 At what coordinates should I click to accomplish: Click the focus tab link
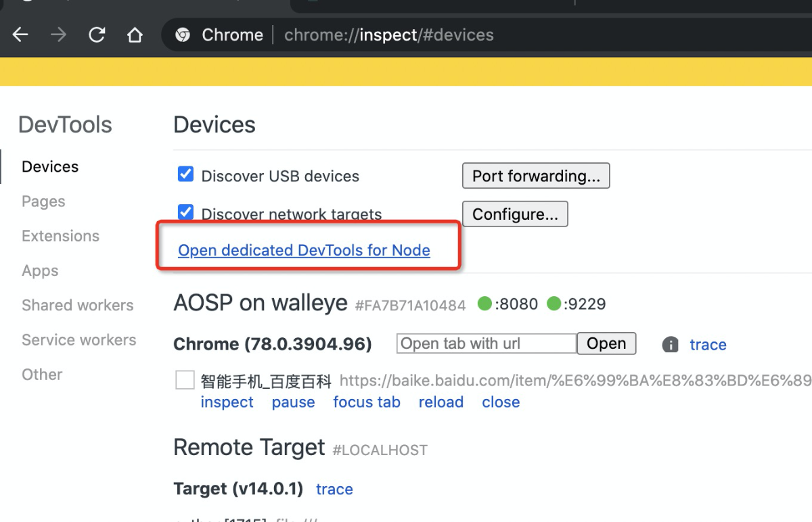tap(366, 402)
